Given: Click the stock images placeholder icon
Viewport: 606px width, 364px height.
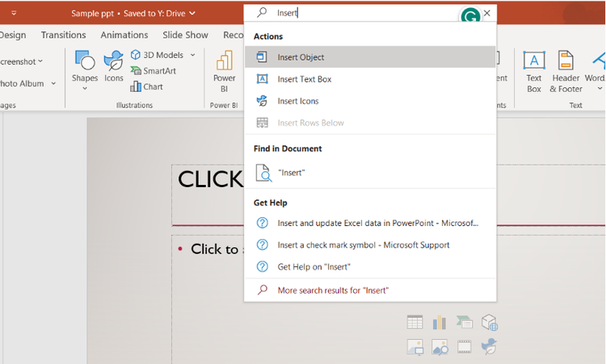Looking at the screenshot, I should click(x=440, y=346).
